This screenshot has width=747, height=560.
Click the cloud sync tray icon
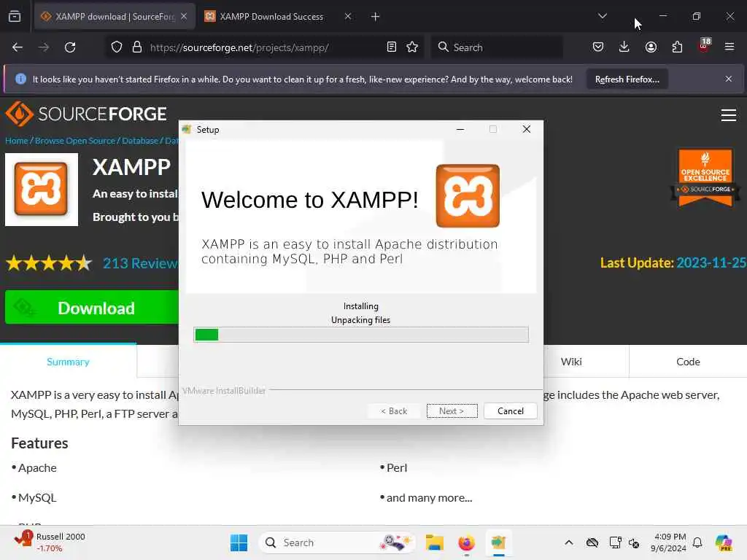pos(592,542)
